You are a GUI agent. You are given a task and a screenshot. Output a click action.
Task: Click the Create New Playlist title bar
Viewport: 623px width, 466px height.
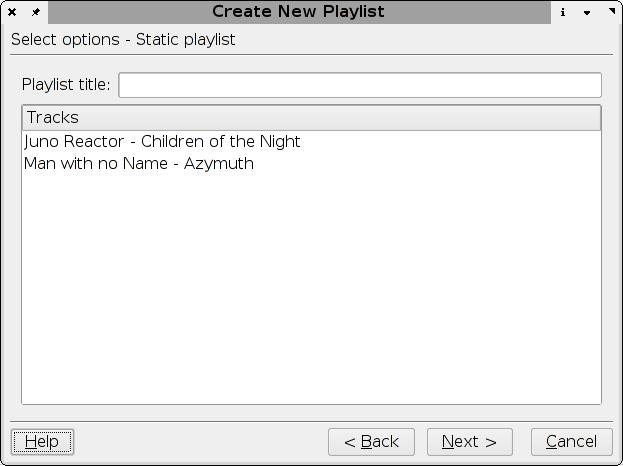[x=298, y=12]
